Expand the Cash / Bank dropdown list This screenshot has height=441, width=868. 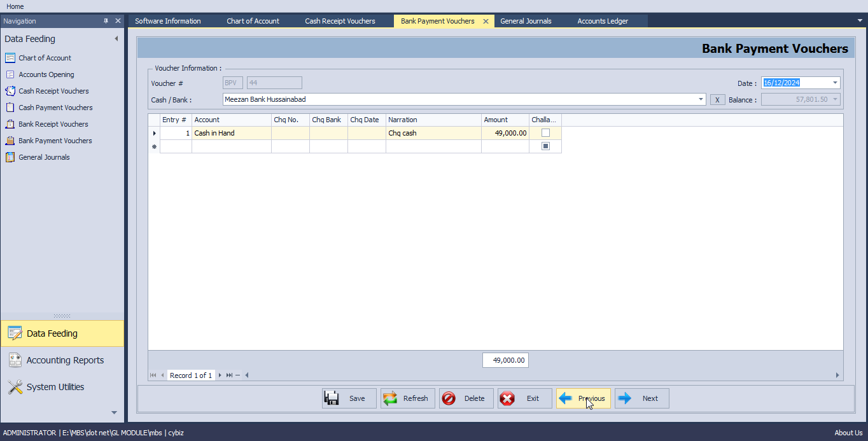[x=701, y=99]
